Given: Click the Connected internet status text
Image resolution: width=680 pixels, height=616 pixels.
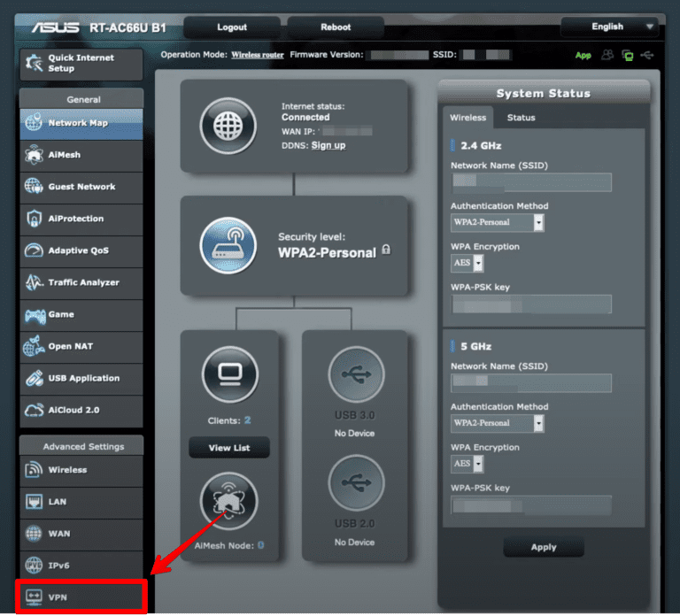Looking at the screenshot, I should pyautogui.click(x=305, y=117).
